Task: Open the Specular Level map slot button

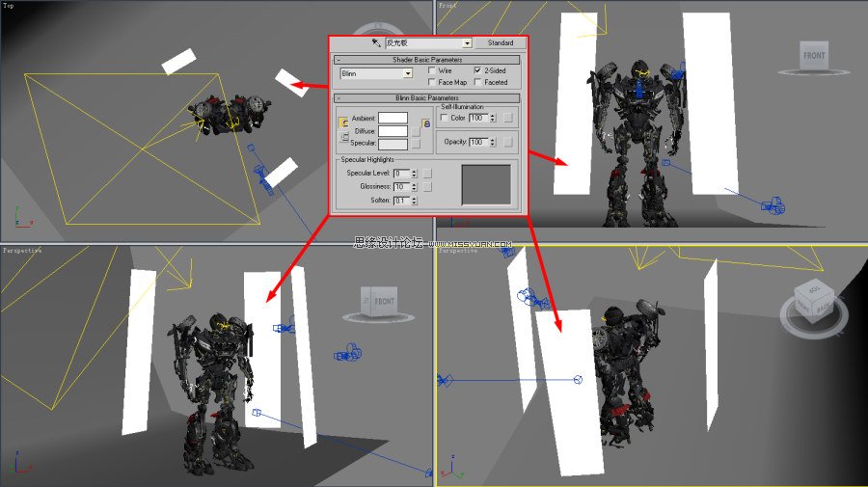Action: tap(427, 174)
